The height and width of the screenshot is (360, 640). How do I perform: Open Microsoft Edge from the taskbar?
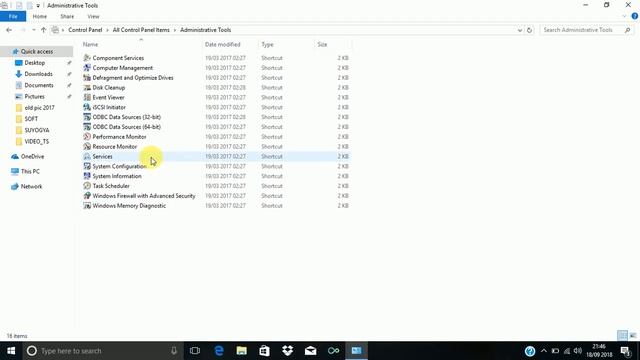219,351
